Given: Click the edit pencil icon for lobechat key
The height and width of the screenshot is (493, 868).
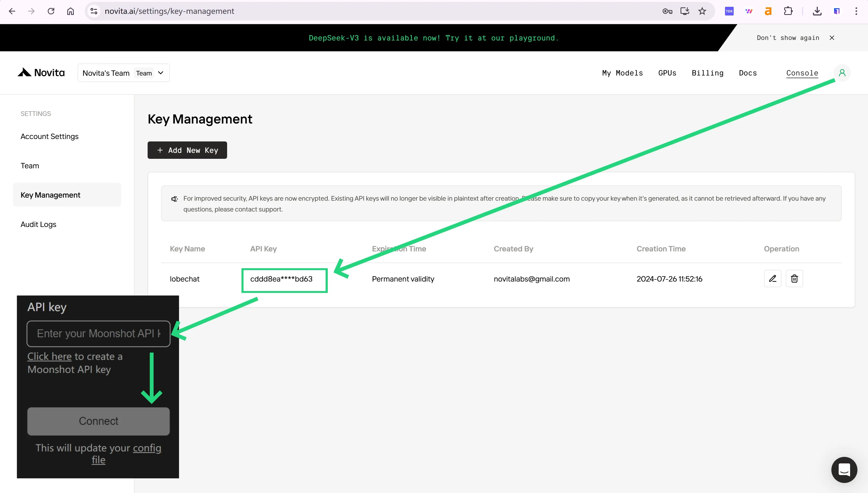Looking at the screenshot, I should [x=772, y=279].
